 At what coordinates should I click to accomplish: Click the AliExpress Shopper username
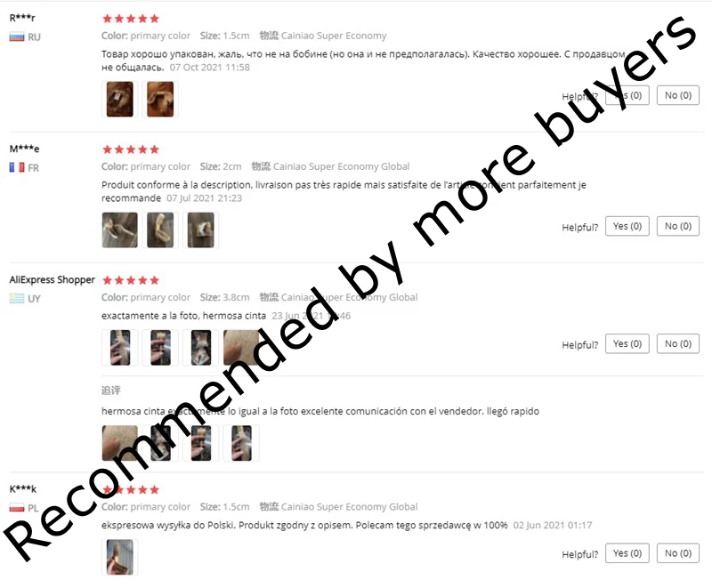tap(53, 279)
